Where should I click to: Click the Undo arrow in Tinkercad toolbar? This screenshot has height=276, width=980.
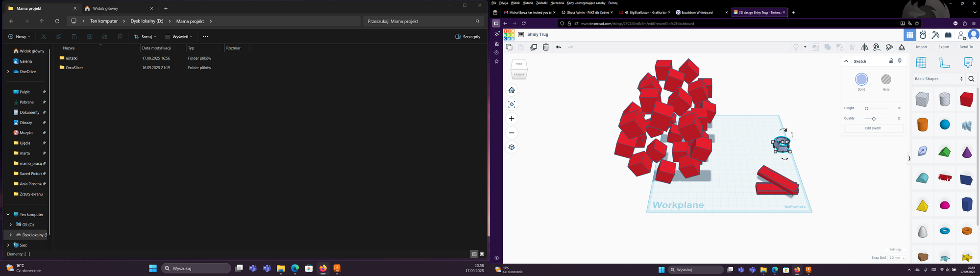(x=558, y=47)
